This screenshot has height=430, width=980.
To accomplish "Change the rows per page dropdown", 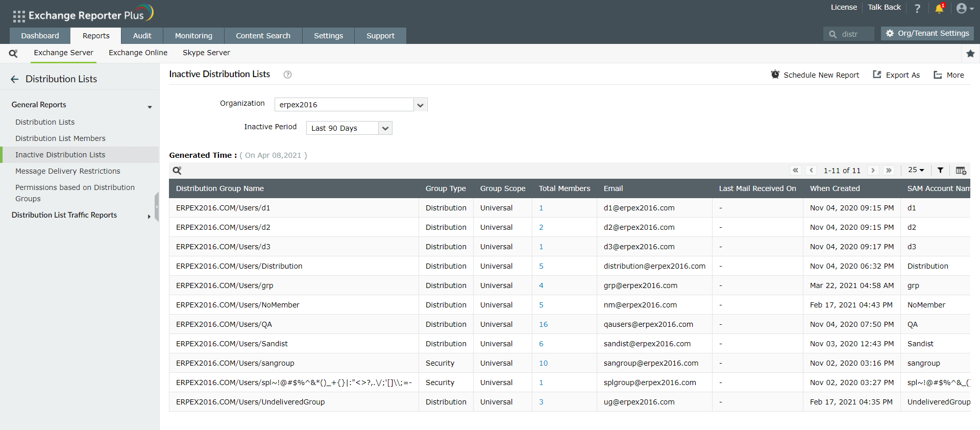I will point(916,170).
